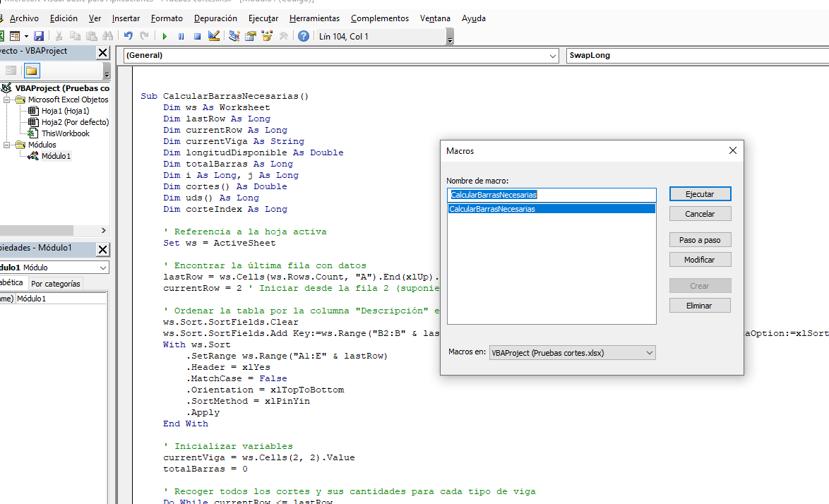Click the Save (floppy disk) toolbar icon
This screenshot has height=504, width=829.
(x=39, y=36)
